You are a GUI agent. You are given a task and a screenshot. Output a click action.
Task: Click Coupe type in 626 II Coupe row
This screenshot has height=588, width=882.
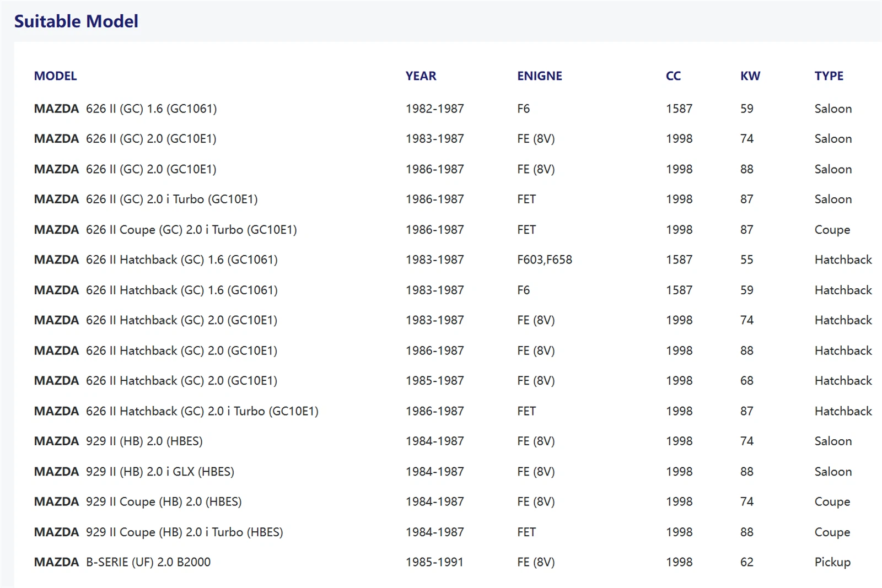[832, 230]
